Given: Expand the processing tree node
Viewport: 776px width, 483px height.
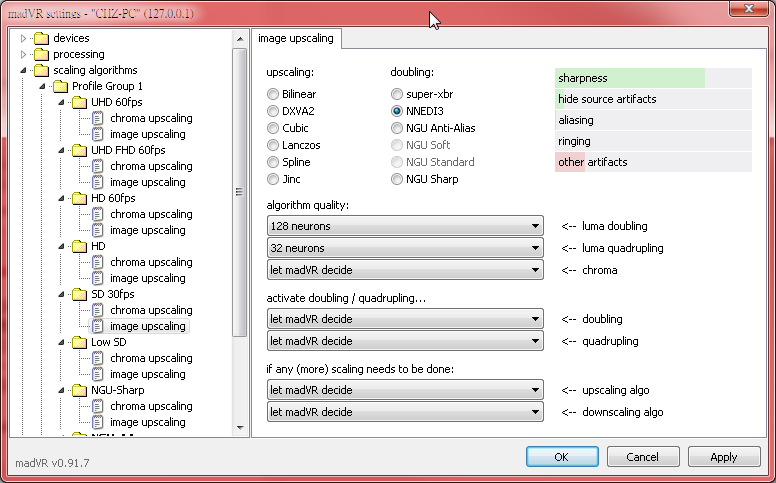Looking at the screenshot, I should [x=23, y=54].
